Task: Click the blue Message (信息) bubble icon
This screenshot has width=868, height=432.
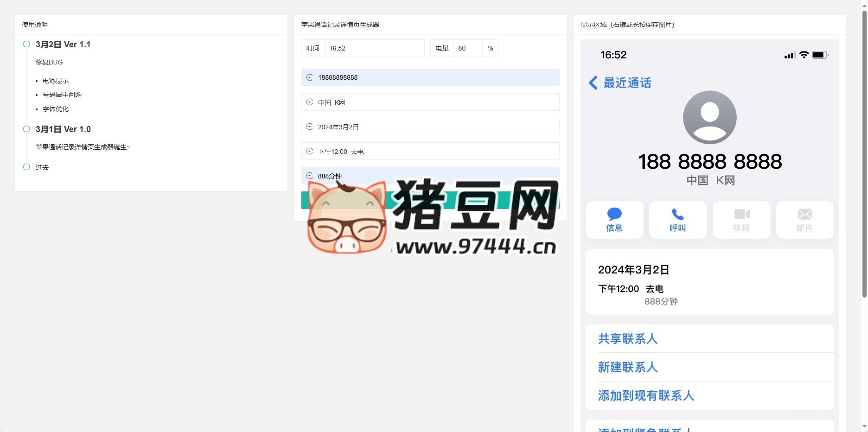Action: [614, 214]
